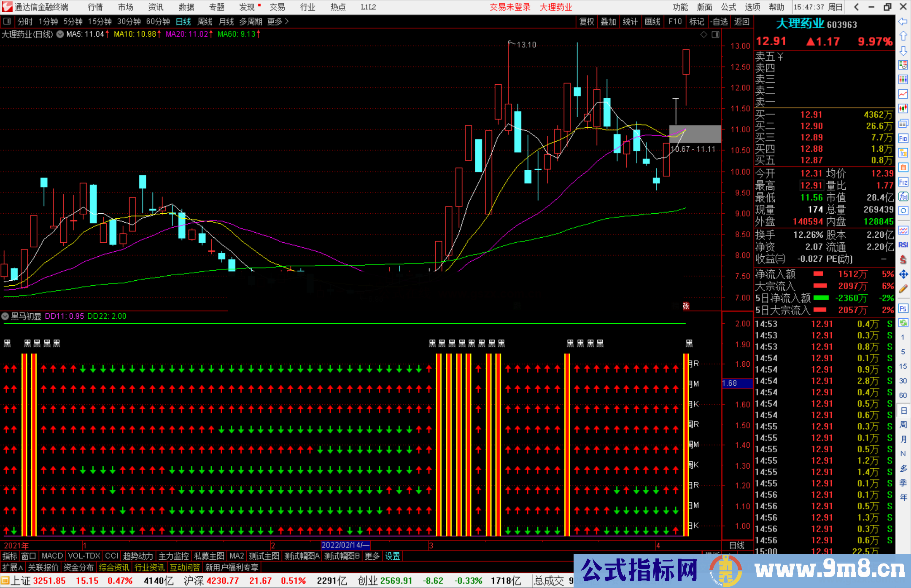The height and width of the screenshot is (588, 911).
Task: Select the pencil drawing tool icon
Action: (903, 289)
